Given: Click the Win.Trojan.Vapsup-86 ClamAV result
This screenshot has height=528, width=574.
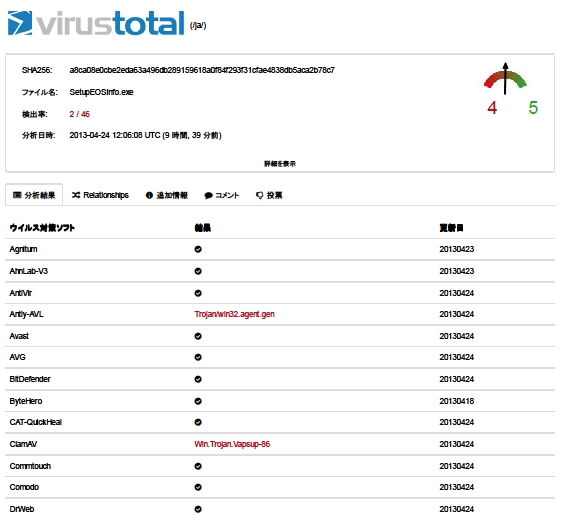Looking at the screenshot, I should [232, 444].
